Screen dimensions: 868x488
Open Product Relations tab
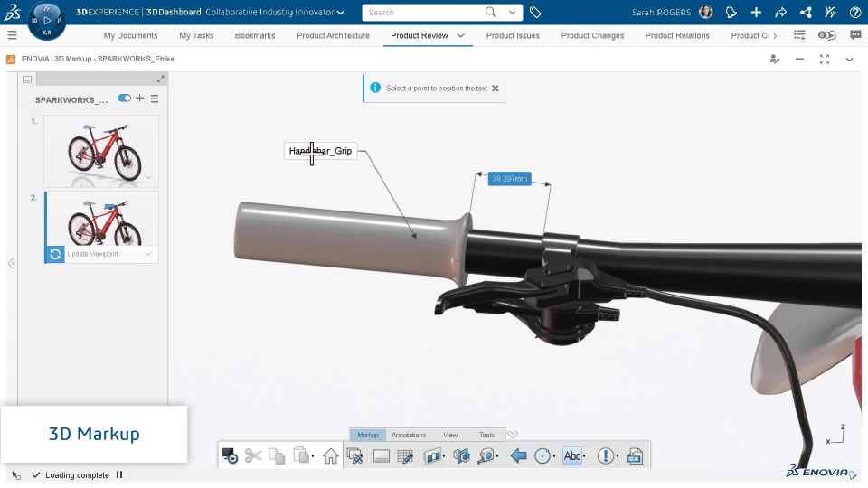point(677,35)
